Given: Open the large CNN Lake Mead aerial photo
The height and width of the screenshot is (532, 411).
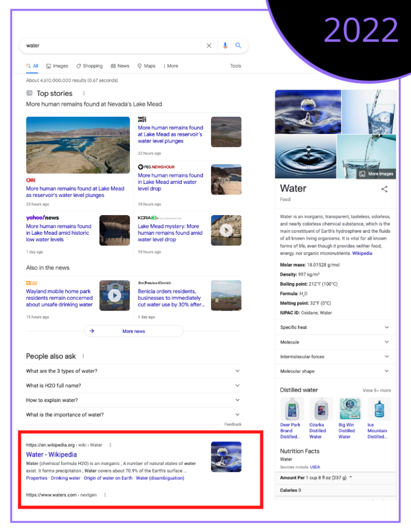Looking at the screenshot, I should click(x=78, y=145).
